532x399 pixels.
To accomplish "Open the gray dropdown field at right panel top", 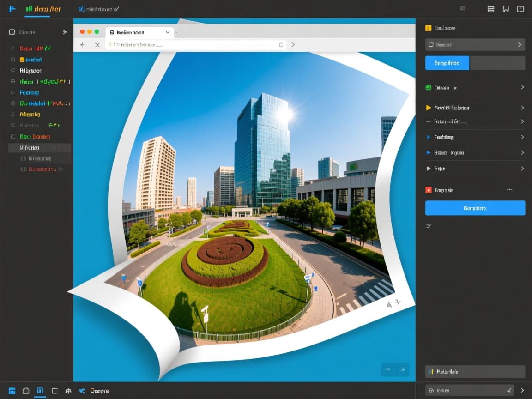I will coord(475,45).
